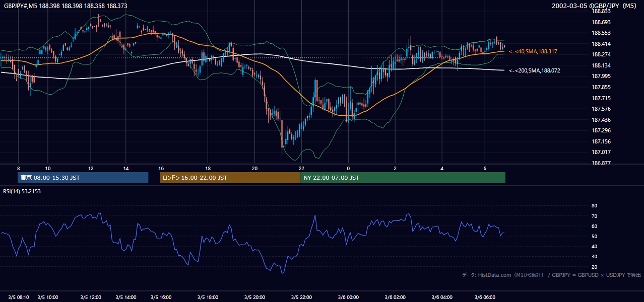Click hour label 12 under the price chart

pos(91,168)
